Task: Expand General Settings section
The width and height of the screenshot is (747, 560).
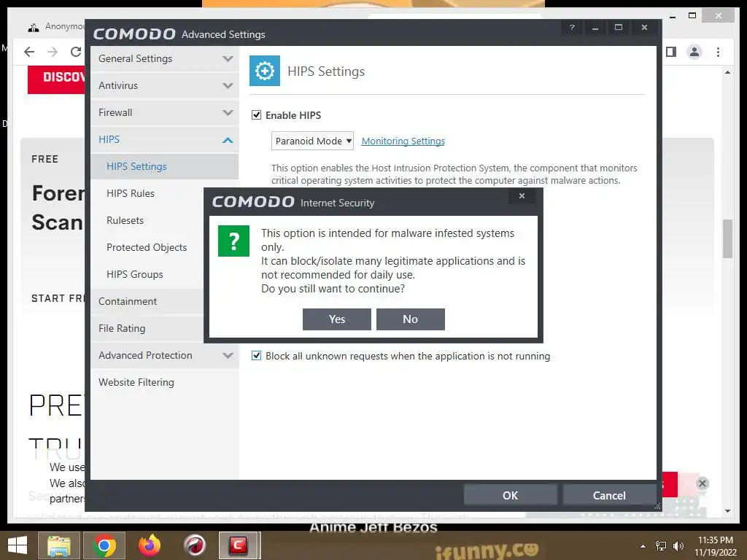Action: [x=165, y=58]
